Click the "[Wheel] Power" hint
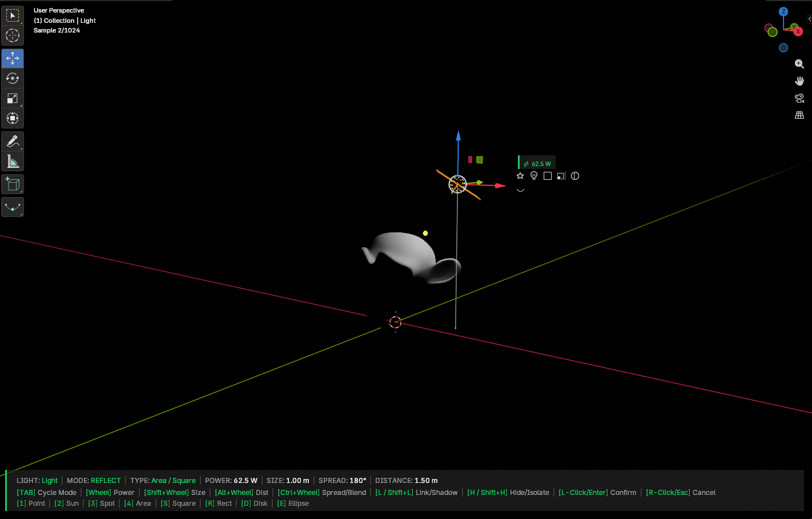The height and width of the screenshot is (519, 812). pos(110,493)
